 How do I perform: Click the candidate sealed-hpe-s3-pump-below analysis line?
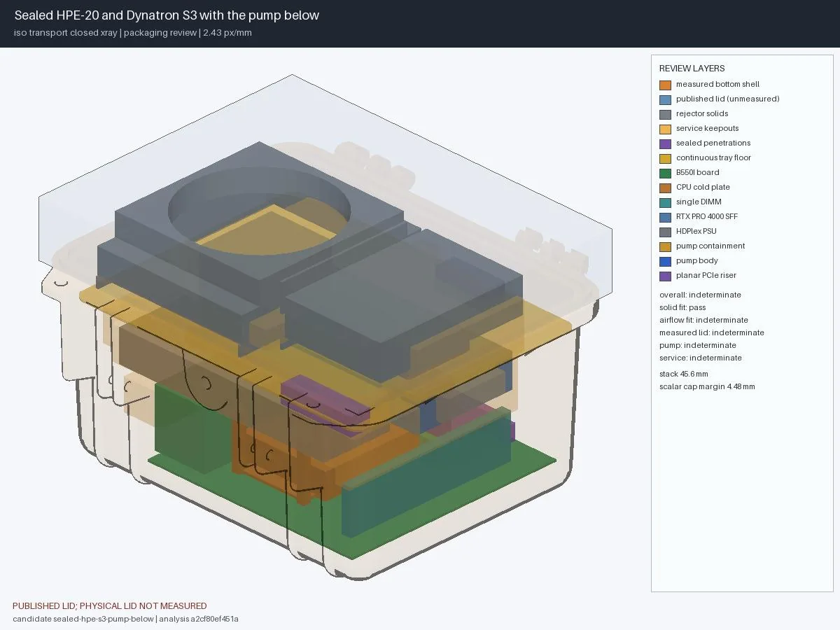point(126,619)
